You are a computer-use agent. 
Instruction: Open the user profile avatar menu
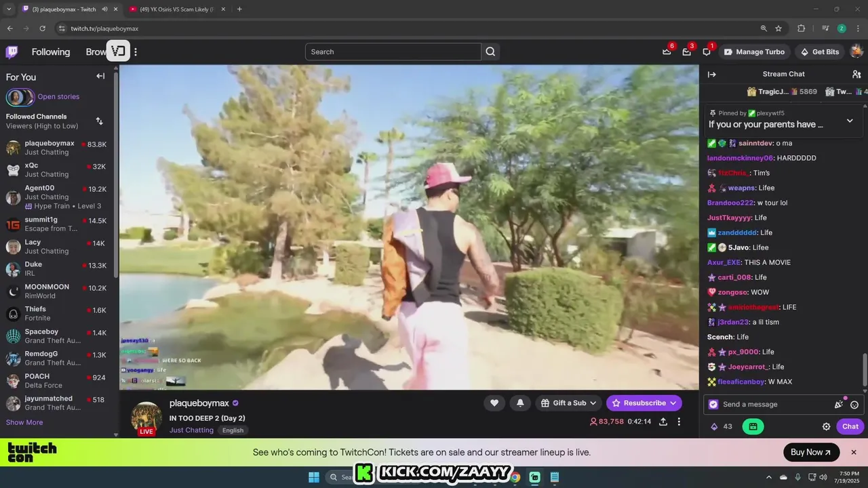856,52
